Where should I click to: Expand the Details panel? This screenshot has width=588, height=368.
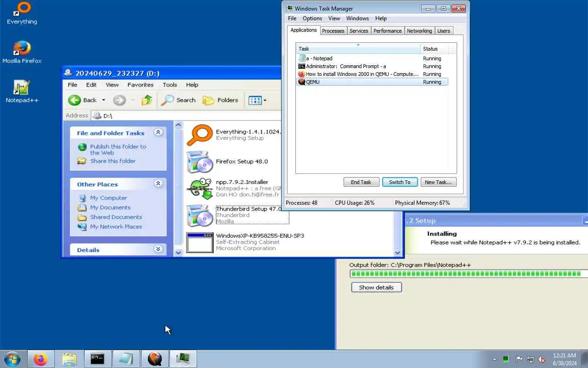158,249
